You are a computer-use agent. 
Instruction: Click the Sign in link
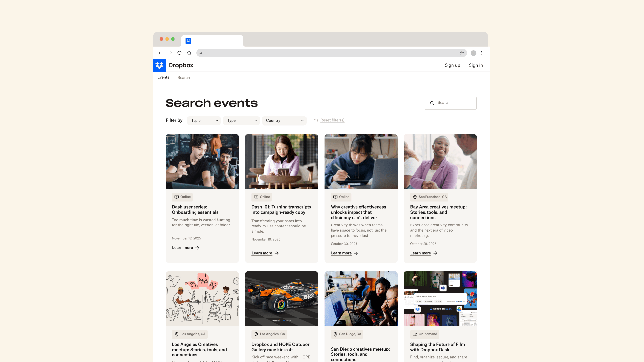coord(475,65)
